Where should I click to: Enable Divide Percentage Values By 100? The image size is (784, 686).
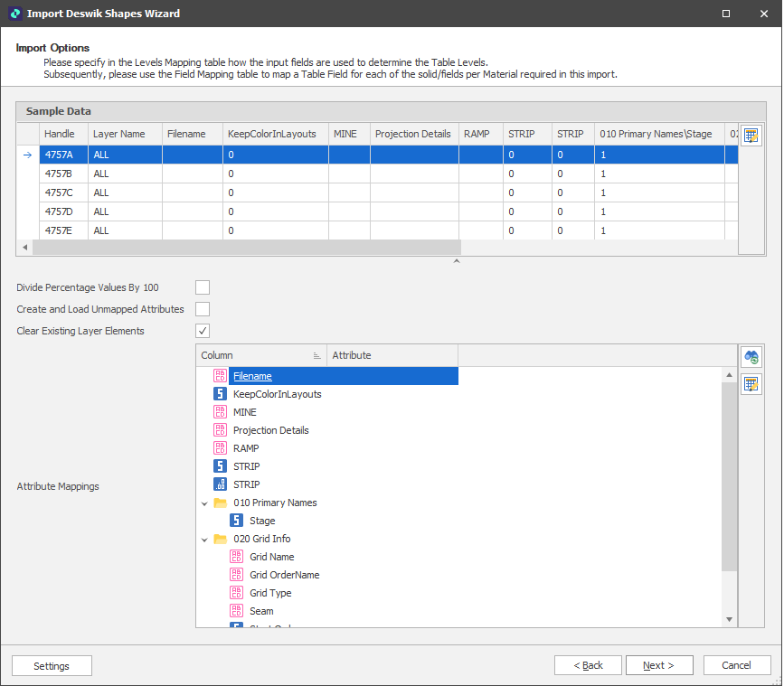(x=203, y=287)
